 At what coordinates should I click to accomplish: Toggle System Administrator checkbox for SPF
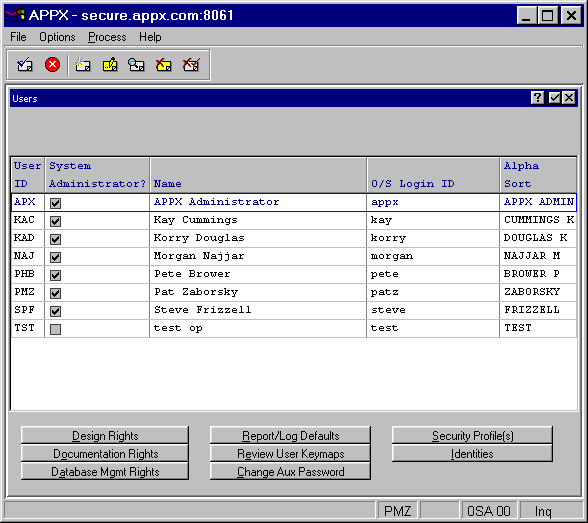pos(56,311)
